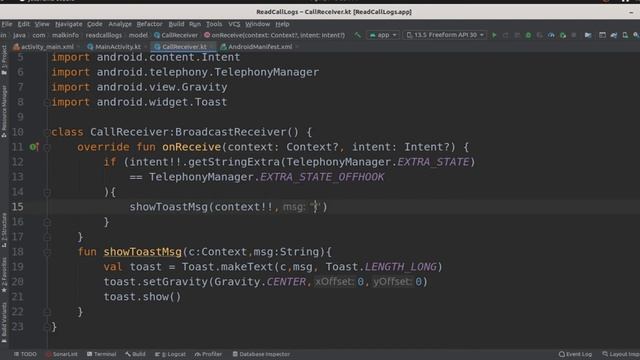Collapse the showToastMsg fold marker on line 18
640x360 pixels.
point(47,252)
